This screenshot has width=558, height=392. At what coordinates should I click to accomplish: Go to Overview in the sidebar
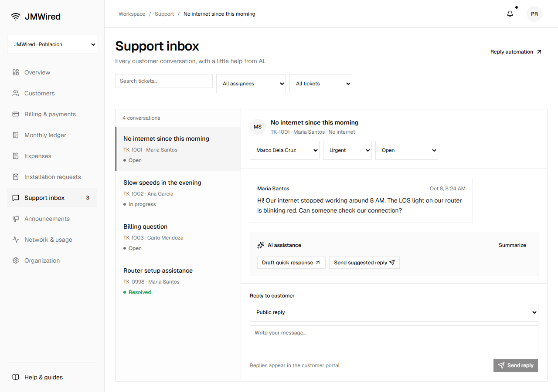pyautogui.click(x=52, y=72)
